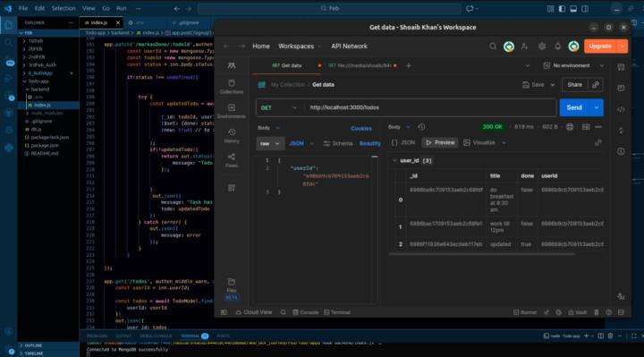Open Postman settings gear icon

pos(542,47)
